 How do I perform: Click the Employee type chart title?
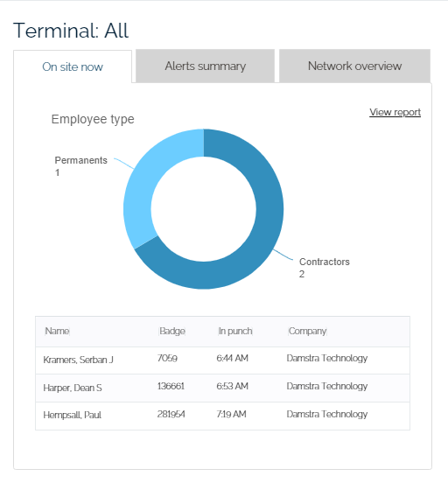[x=93, y=120]
